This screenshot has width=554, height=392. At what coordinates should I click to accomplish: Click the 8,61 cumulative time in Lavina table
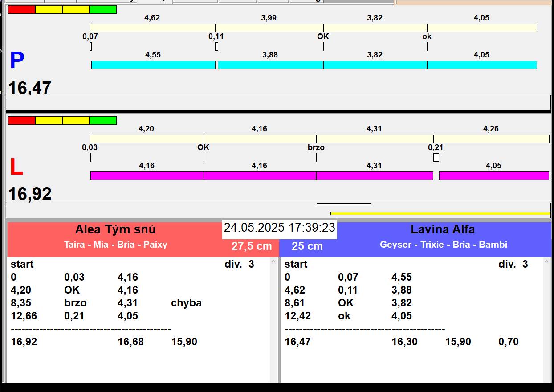coord(295,303)
